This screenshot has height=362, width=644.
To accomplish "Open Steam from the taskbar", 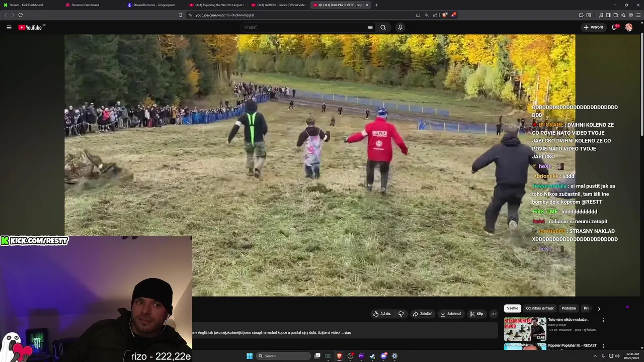I will [x=372, y=356].
